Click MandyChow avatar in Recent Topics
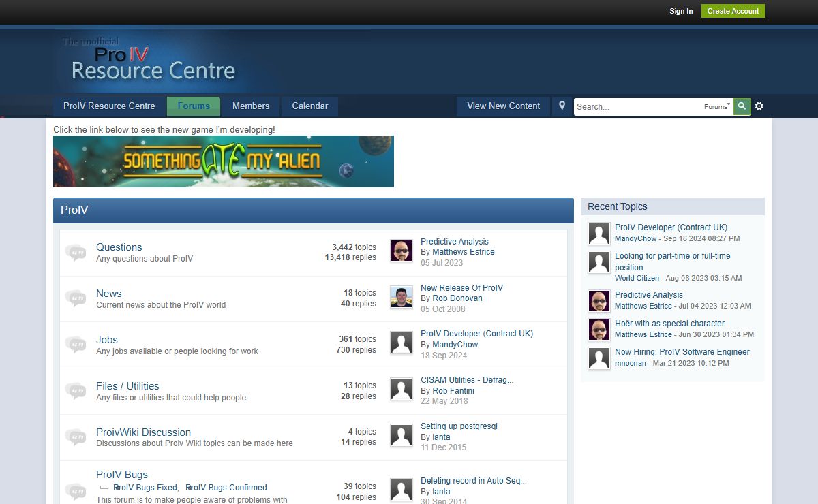 coord(599,234)
